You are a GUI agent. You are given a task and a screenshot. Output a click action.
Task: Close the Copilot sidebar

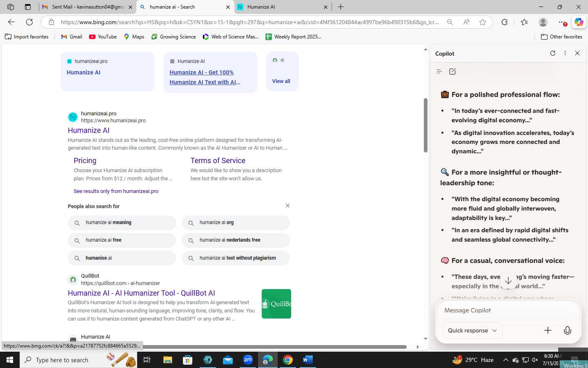pos(577,53)
